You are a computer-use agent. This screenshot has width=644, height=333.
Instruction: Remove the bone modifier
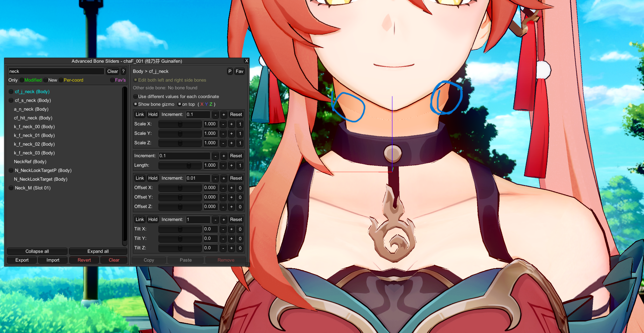(x=226, y=260)
